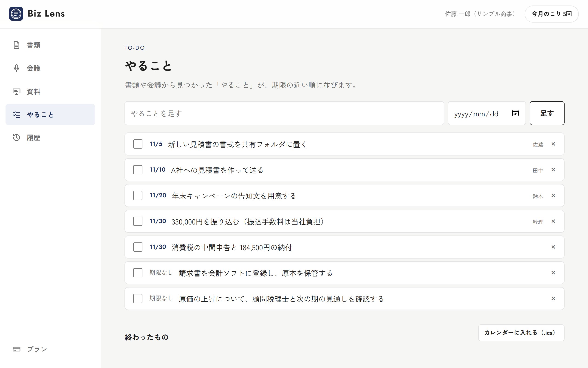Click the presentation icon beside 資料
The width and height of the screenshot is (588, 368).
(16, 92)
